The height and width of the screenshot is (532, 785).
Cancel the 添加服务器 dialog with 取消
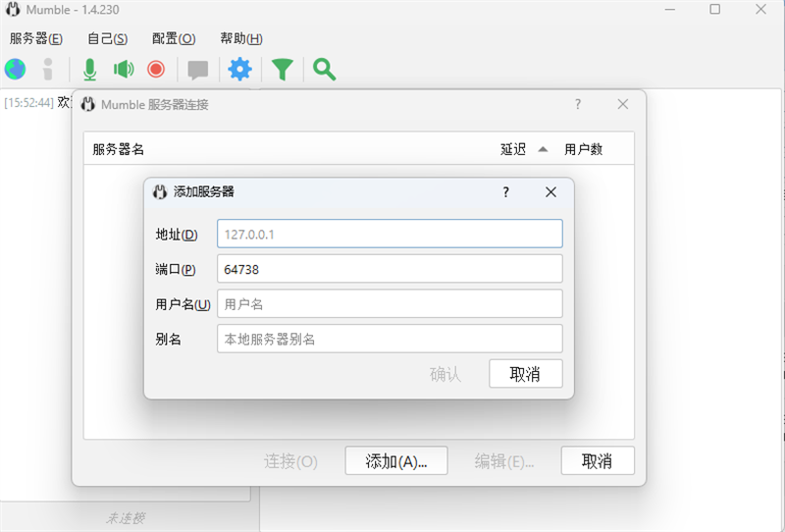tap(526, 374)
